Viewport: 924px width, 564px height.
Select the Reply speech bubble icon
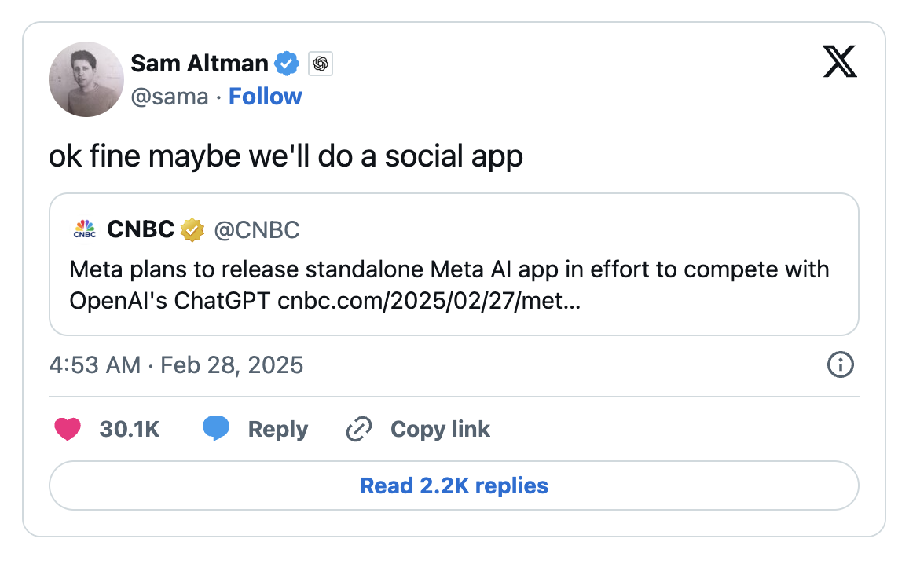click(216, 428)
